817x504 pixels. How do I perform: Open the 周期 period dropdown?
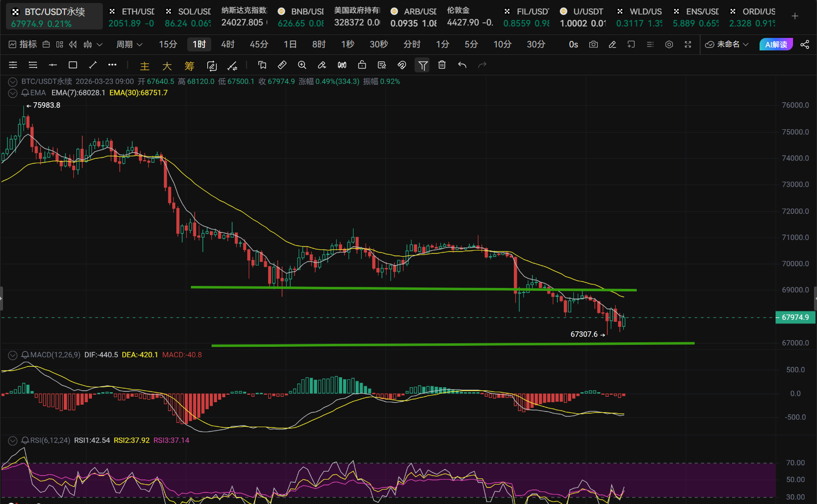pos(129,44)
